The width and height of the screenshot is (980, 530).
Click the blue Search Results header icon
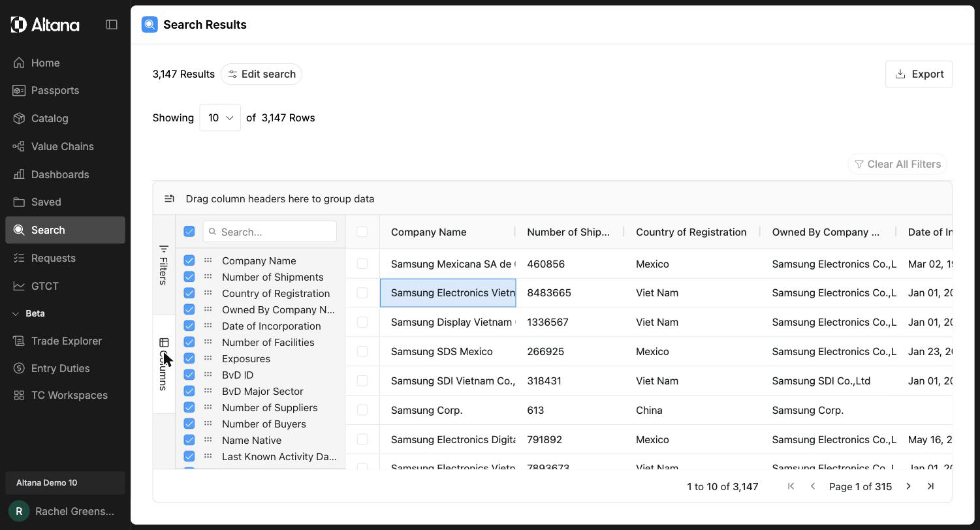tap(150, 25)
